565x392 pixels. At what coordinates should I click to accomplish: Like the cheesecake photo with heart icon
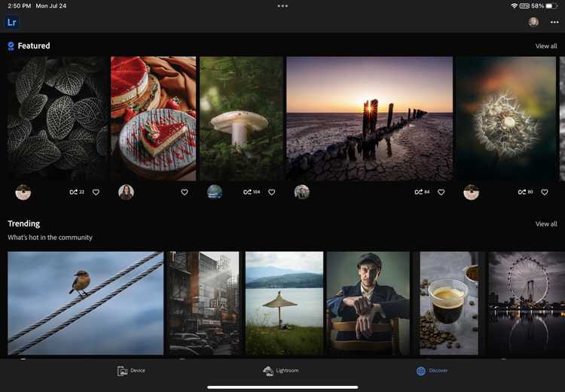(184, 192)
